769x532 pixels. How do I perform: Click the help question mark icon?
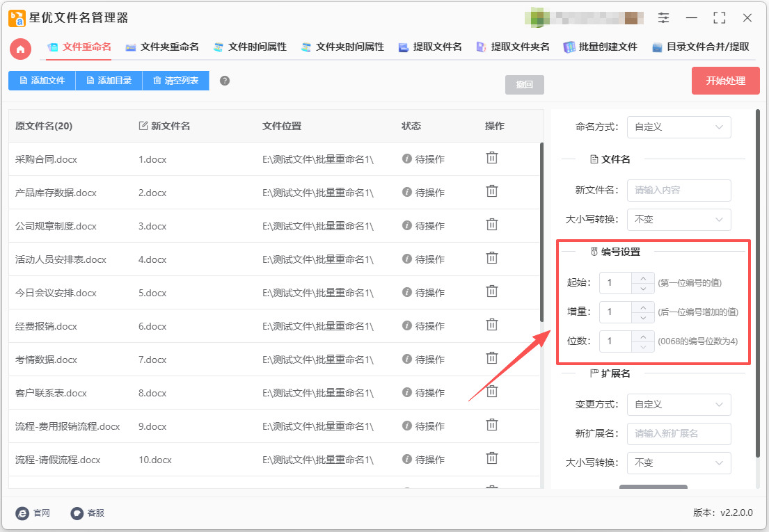(224, 81)
